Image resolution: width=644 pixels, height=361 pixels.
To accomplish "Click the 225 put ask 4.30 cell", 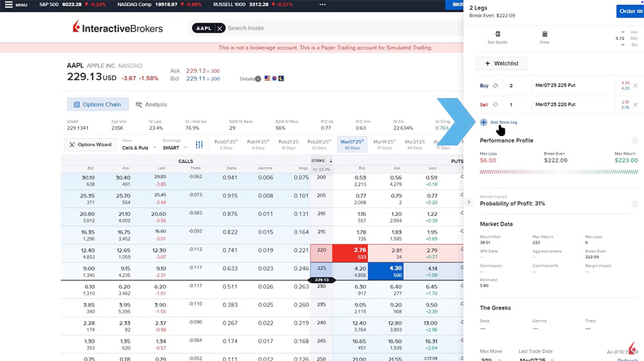I will (x=386, y=271).
